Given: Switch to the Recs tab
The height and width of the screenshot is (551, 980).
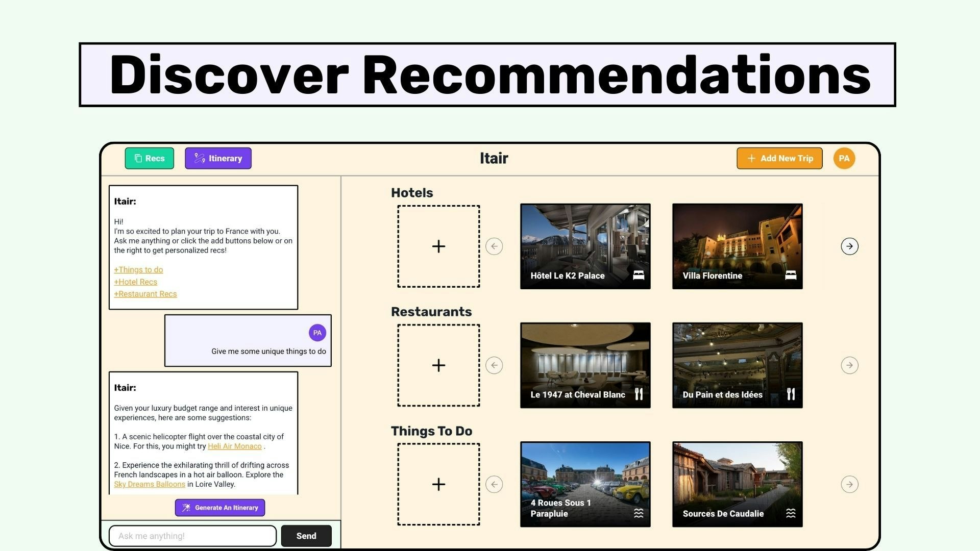Looking at the screenshot, I should click(150, 158).
